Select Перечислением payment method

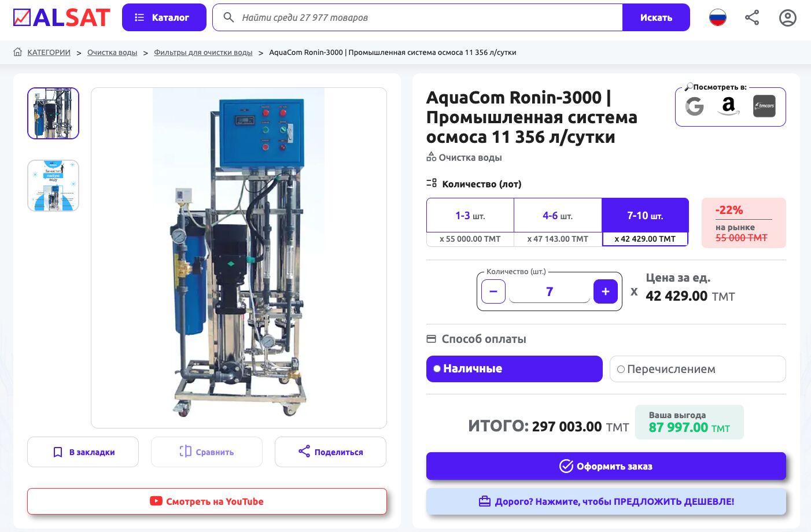697,369
